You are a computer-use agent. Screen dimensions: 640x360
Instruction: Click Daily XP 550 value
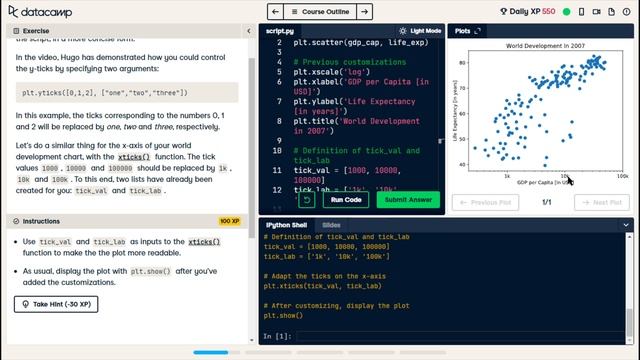549,11
